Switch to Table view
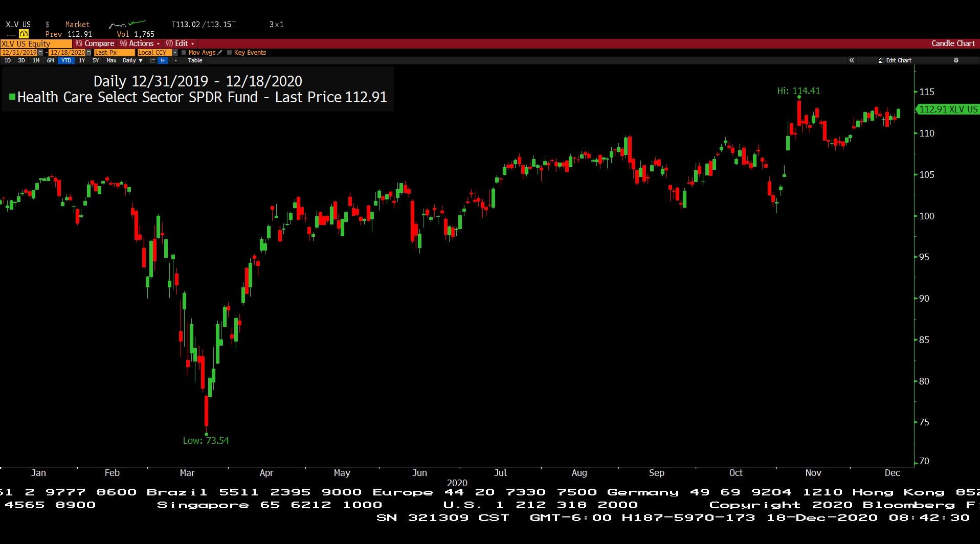The width and height of the screenshot is (980, 544). 195,60
